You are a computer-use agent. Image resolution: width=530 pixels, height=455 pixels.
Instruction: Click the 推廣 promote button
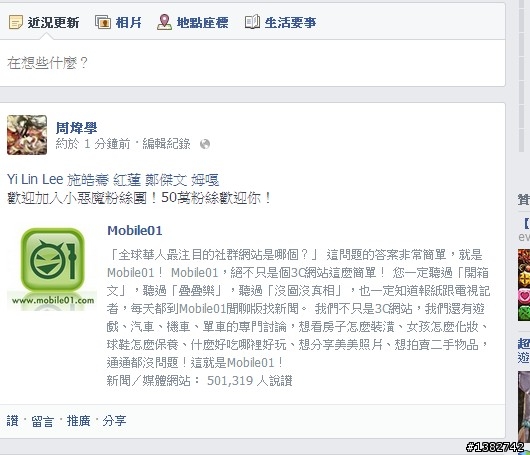(x=78, y=421)
